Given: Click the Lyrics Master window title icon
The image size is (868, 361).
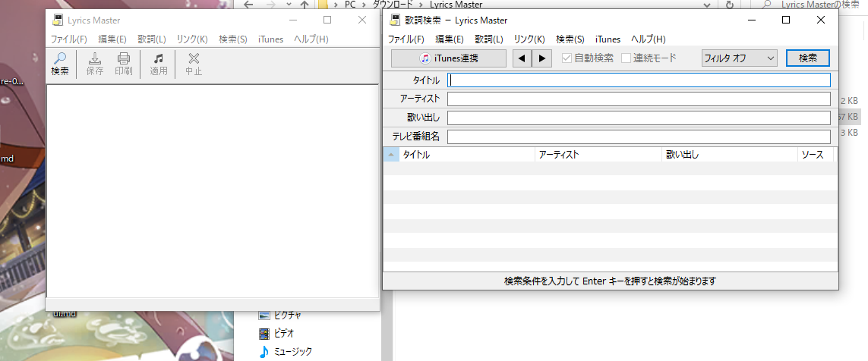Looking at the screenshot, I should point(57,20).
